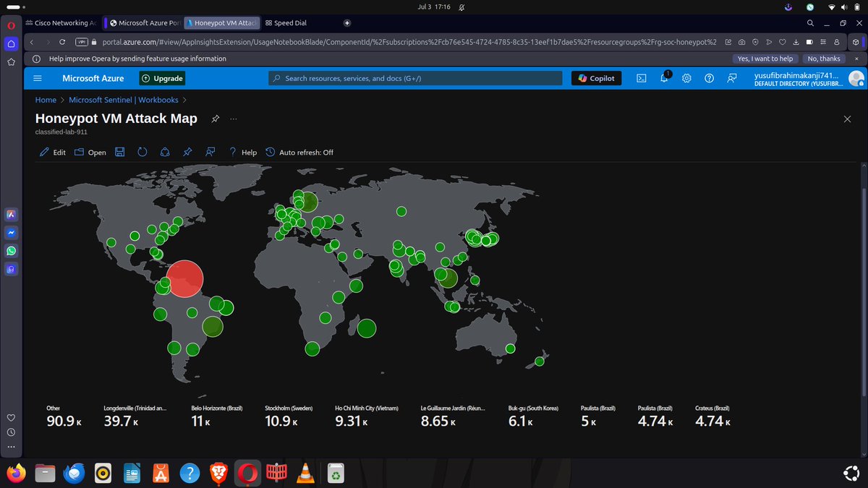868x488 pixels.
Task: Click the Upgrade button
Action: click(x=162, y=78)
